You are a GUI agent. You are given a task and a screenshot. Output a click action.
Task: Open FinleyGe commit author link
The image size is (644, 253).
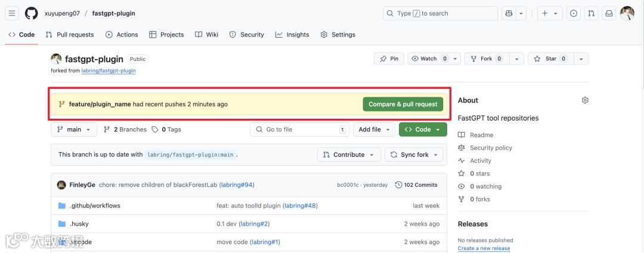click(x=82, y=185)
